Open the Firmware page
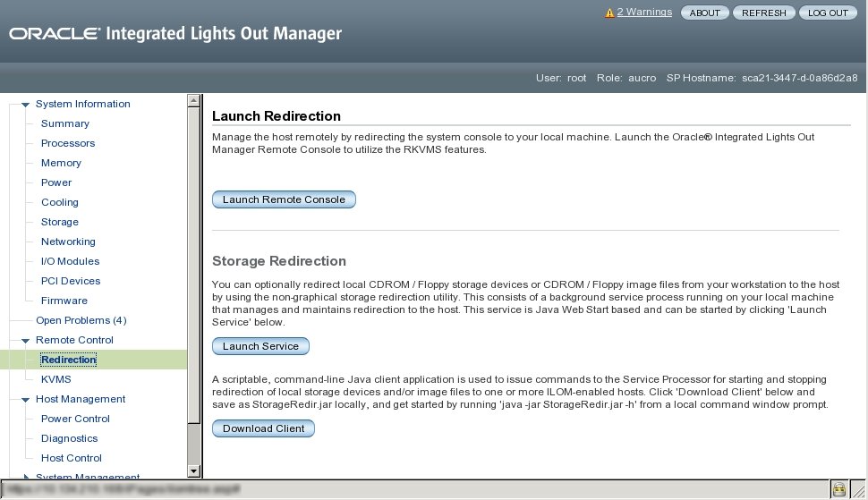868x500 pixels. pyautogui.click(x=64, y=301)
